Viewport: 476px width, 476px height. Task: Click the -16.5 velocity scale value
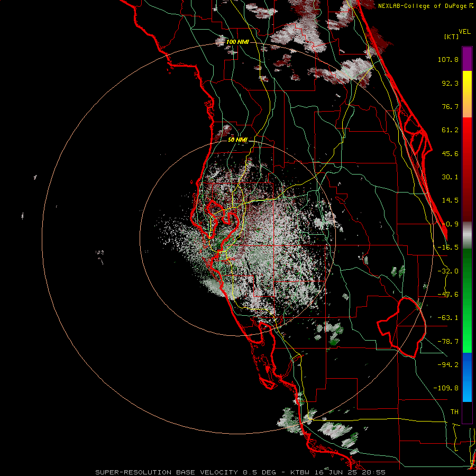coord(448,248)
